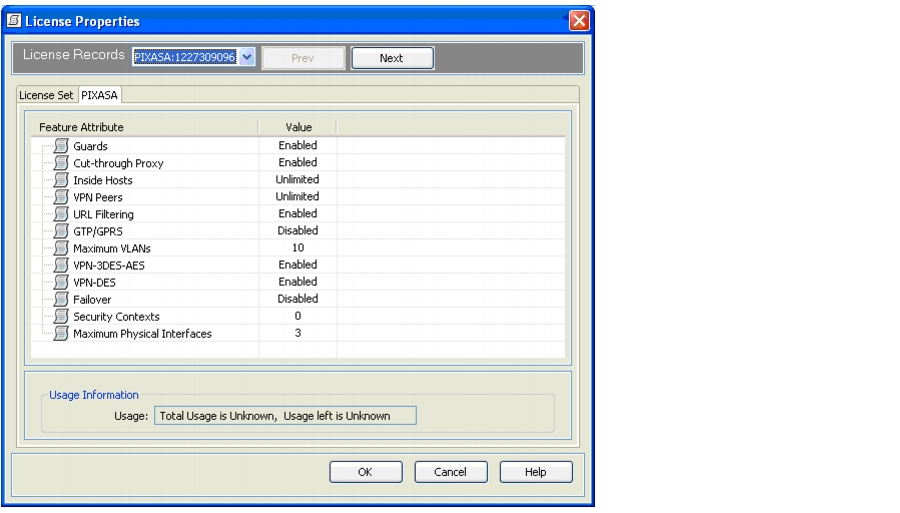Click the Feature Attribute column header

click(x=81, y=127)
